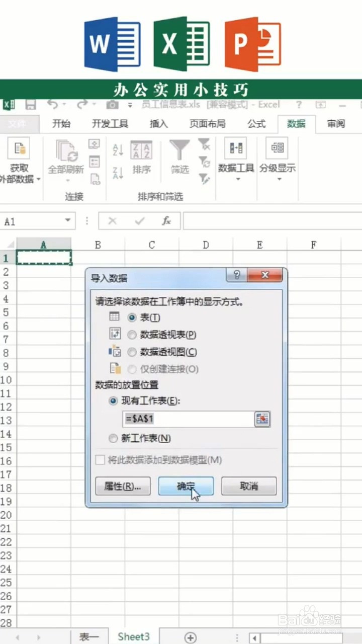362x644 pixels.
Task: Switch to the Formulas tab
Action: coord(256,124)
